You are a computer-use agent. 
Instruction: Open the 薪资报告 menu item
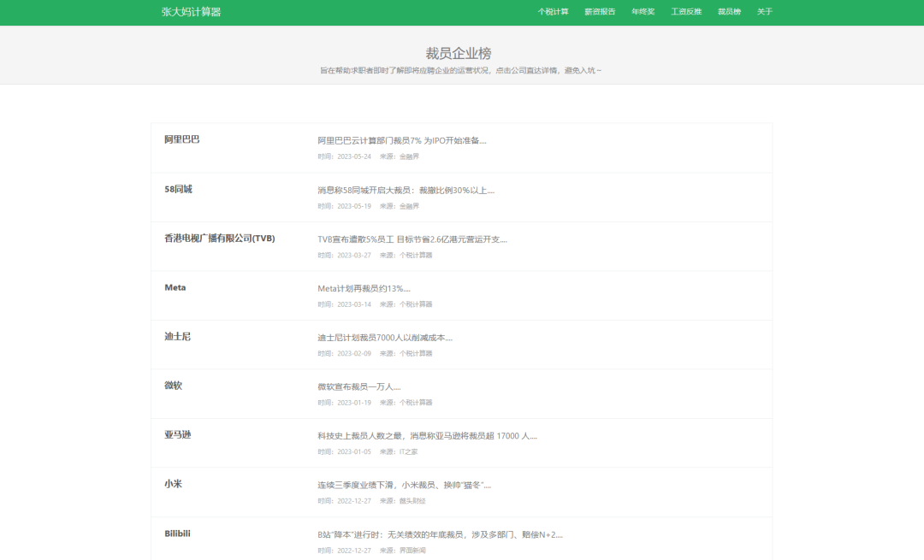point(600,12)
